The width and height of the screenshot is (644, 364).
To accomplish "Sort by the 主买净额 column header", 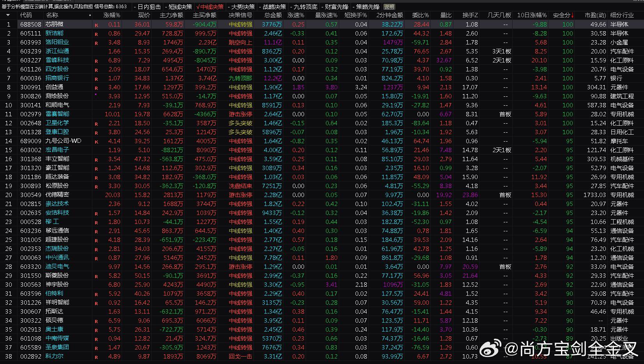I will pyautogui.click(x=205, y=15).
